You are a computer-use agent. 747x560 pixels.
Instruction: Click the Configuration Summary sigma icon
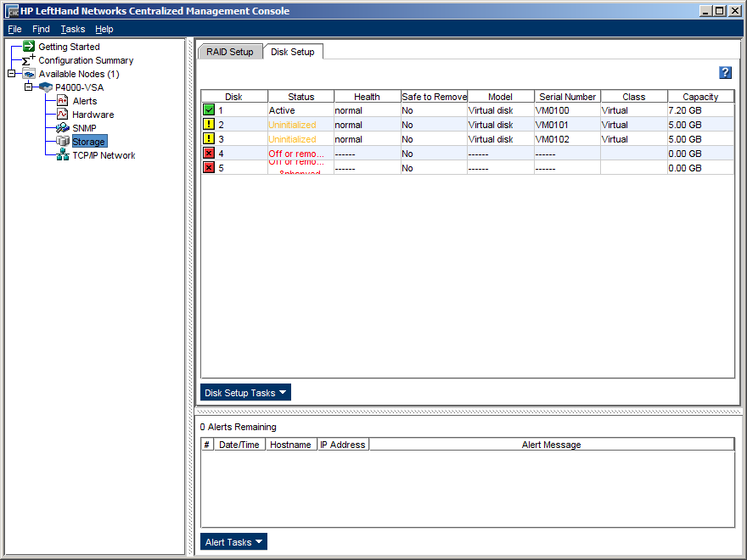[29, 60]
